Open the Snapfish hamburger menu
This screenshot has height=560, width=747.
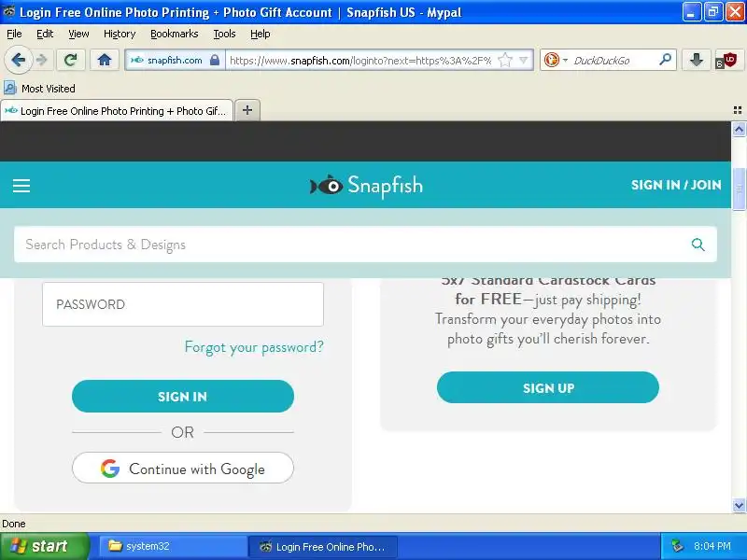point(21,185)
